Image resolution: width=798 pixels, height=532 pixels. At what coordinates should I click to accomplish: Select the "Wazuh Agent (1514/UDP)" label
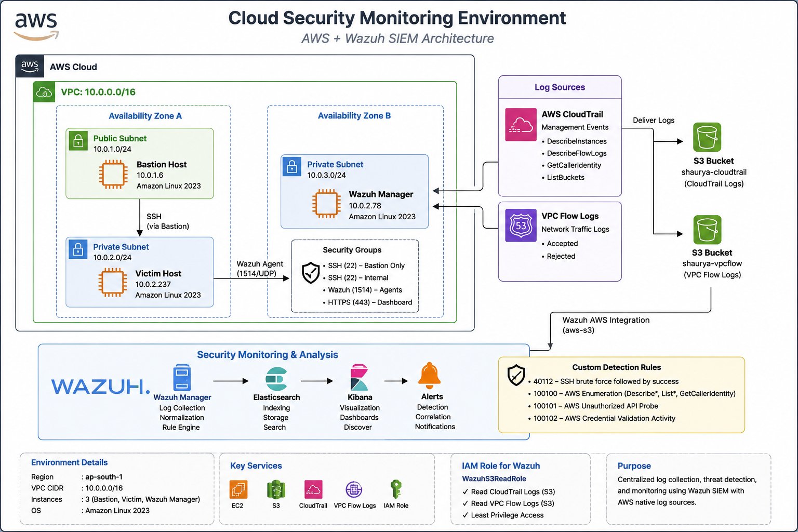[260, 269]
